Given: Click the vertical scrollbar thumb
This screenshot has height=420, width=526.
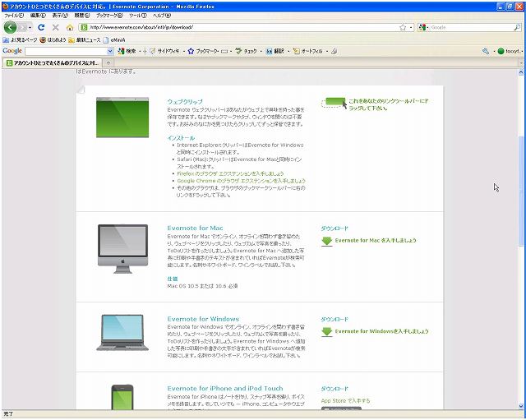Looking at the screenshot, I should point(521,191).
